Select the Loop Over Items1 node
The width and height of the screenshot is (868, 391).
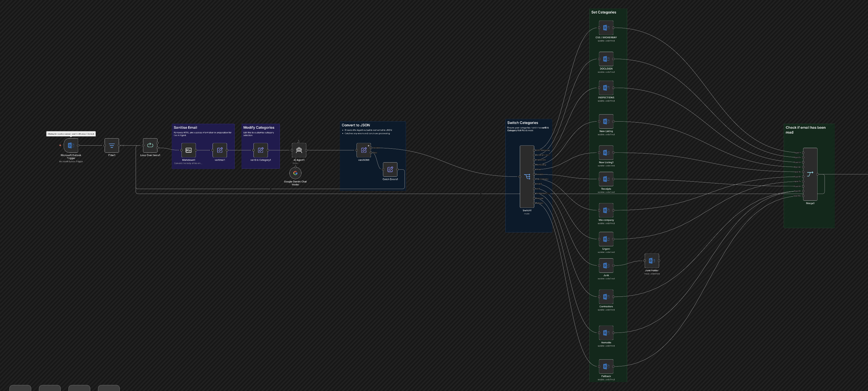[x=150, y=145]
